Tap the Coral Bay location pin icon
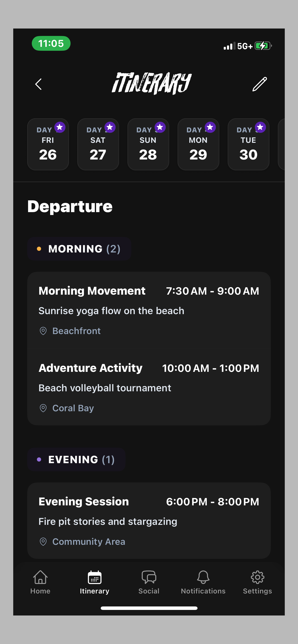The width and height of the screenshot is (298, 644). [43, 408]
